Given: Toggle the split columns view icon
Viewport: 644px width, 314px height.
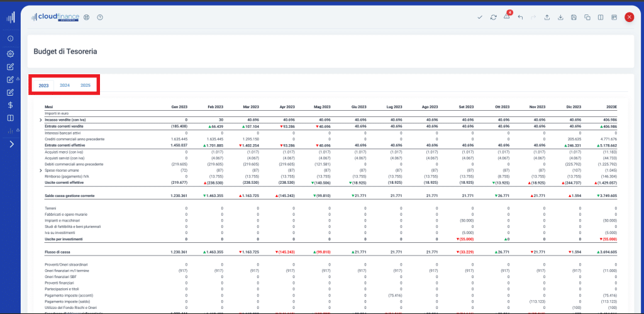Looking at the screenshot, I should point(601,18).
